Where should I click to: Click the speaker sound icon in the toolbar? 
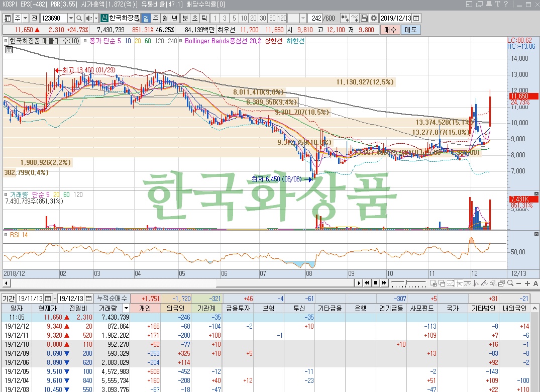pyautogui.click(x=89, y=18)
